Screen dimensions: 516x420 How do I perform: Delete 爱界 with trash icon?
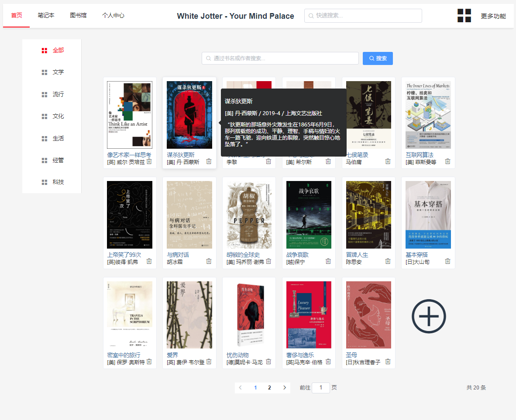point(209,362)
